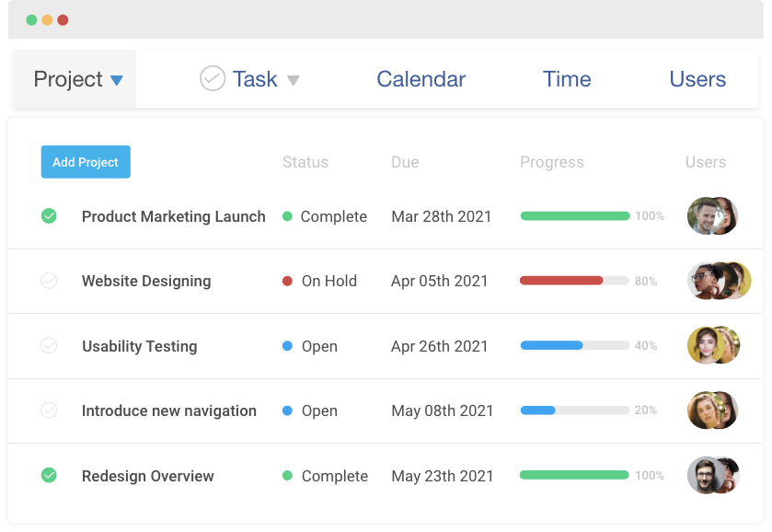
Task: Click the Task checkmark icon in the navigation
Action: tap(213, 79)
